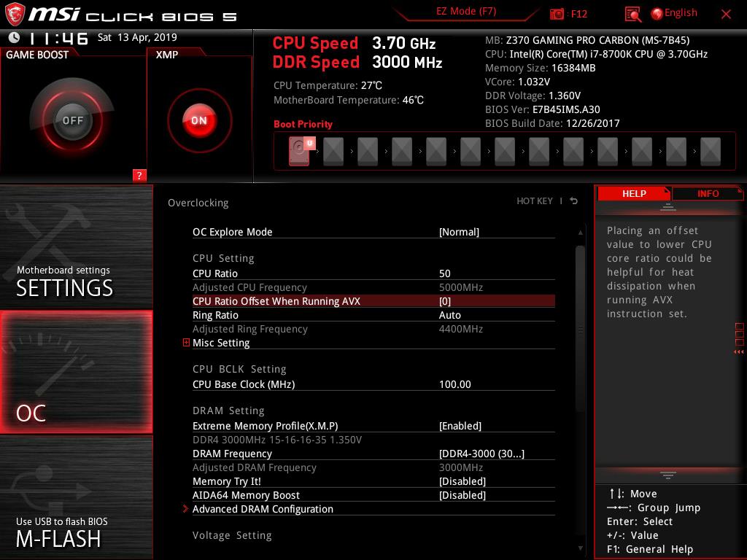Viewport: 747px width, 560px height.
Task: Click the DDR Speed 3000 MHz readout
Action: point(357,62)
